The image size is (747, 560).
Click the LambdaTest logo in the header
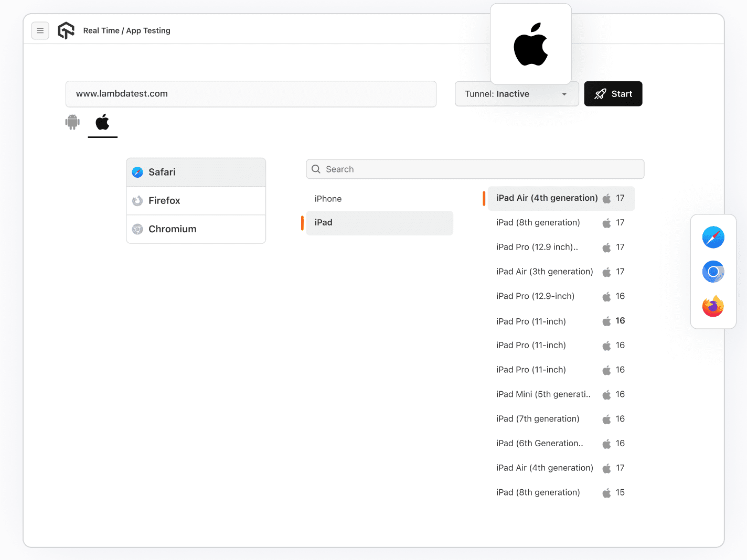66,30
